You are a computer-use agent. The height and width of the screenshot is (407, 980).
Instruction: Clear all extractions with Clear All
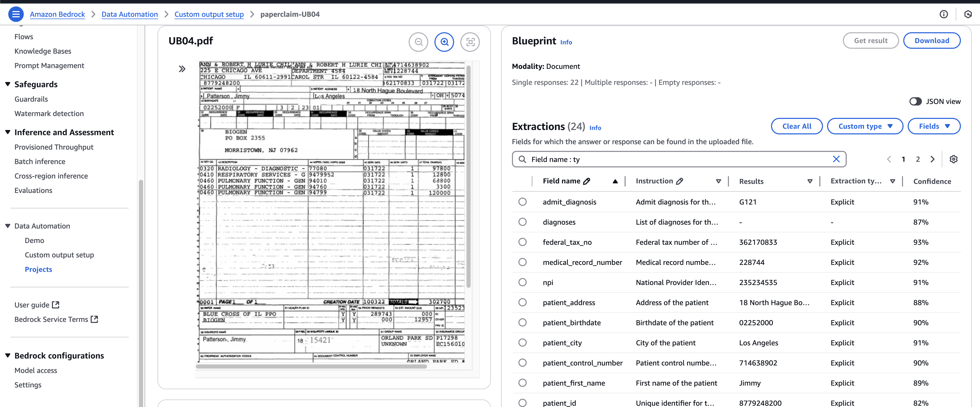click(x=797, y=126)
